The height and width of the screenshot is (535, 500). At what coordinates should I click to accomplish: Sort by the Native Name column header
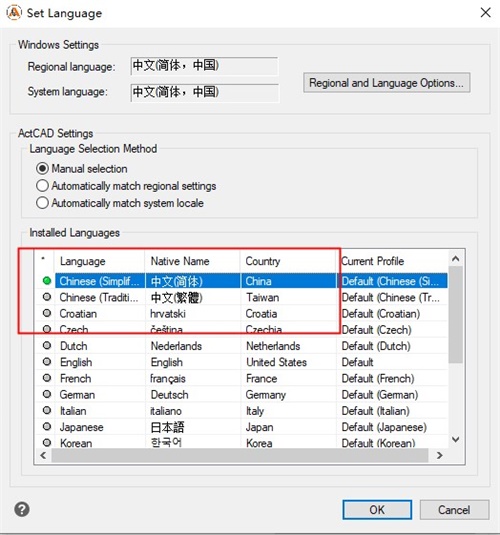tap(192, 261)
